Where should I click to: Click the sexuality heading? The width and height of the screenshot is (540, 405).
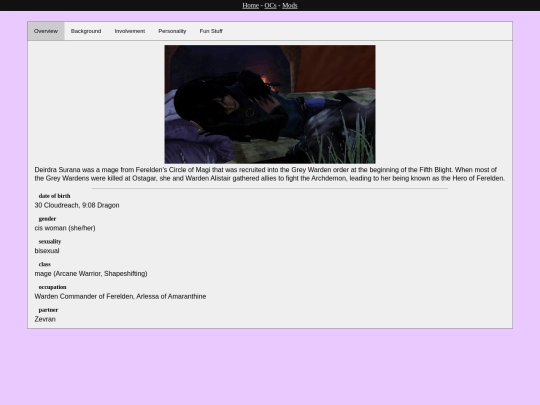[x=50, y=241]
